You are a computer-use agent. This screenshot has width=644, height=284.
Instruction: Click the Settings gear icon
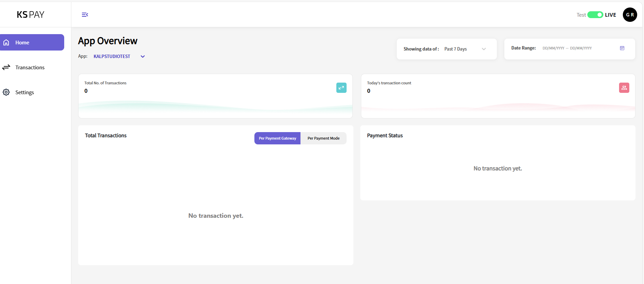tap(6, 93)
